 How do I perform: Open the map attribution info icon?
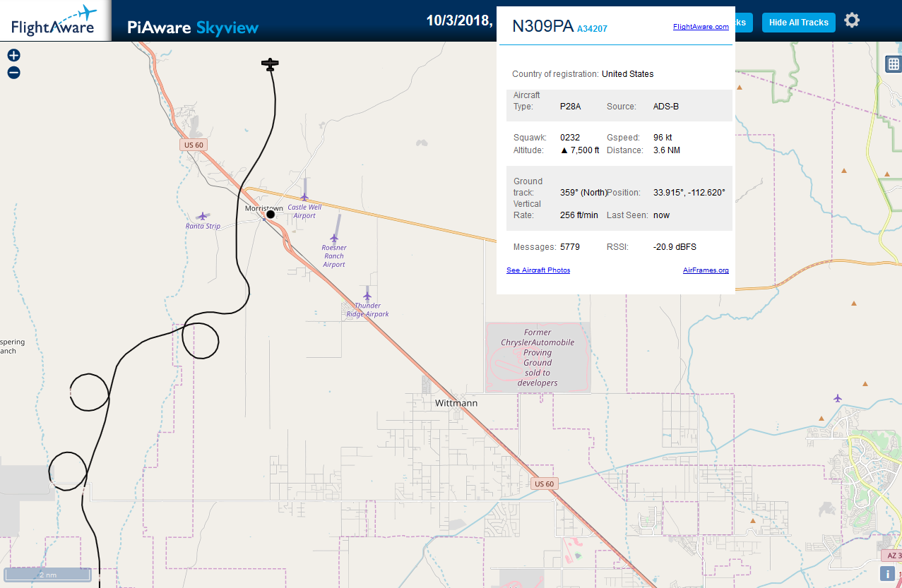coord(888,573)
